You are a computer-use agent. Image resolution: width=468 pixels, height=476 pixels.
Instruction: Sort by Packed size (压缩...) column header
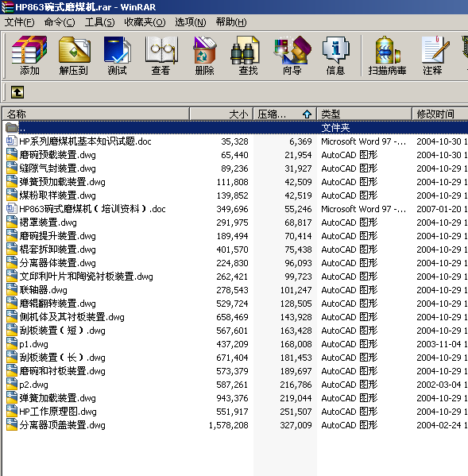[x=285, y=114]
